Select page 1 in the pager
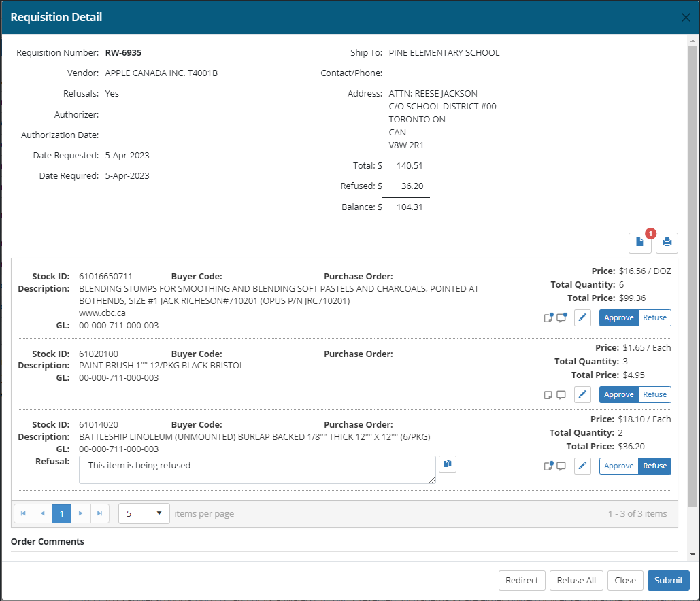Viewport: 700px width, 601px height. pos(61,513)
